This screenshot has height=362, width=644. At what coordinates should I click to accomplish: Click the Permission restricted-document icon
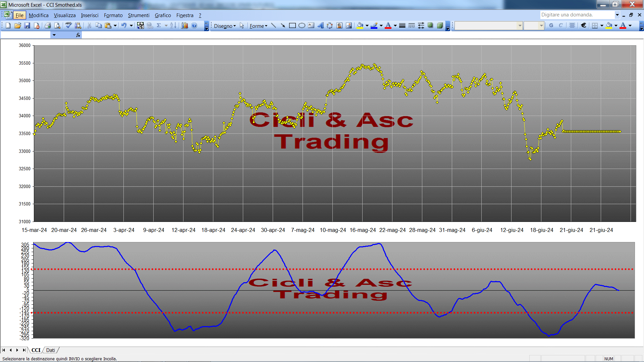[37, 25]
